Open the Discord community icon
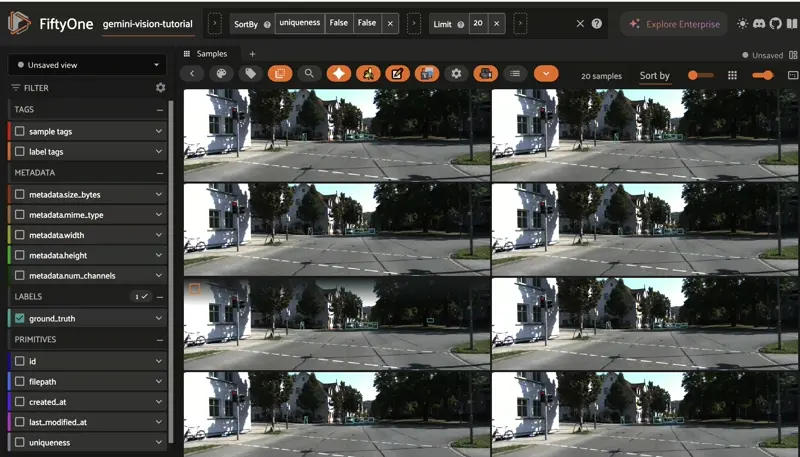This screenshot has height=457, width=800. click(x=761, y=23)
